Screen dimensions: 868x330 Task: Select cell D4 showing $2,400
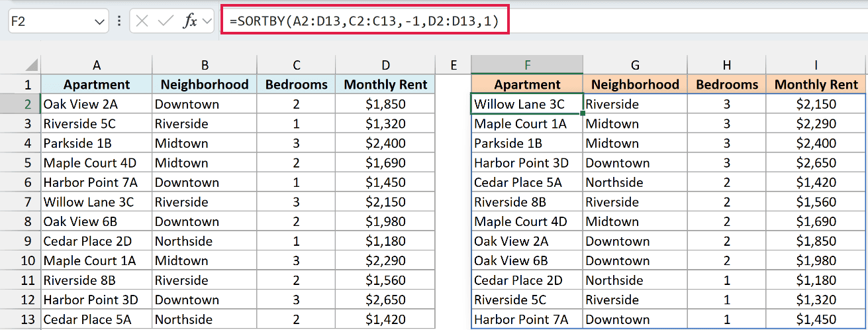coord(386,143)
